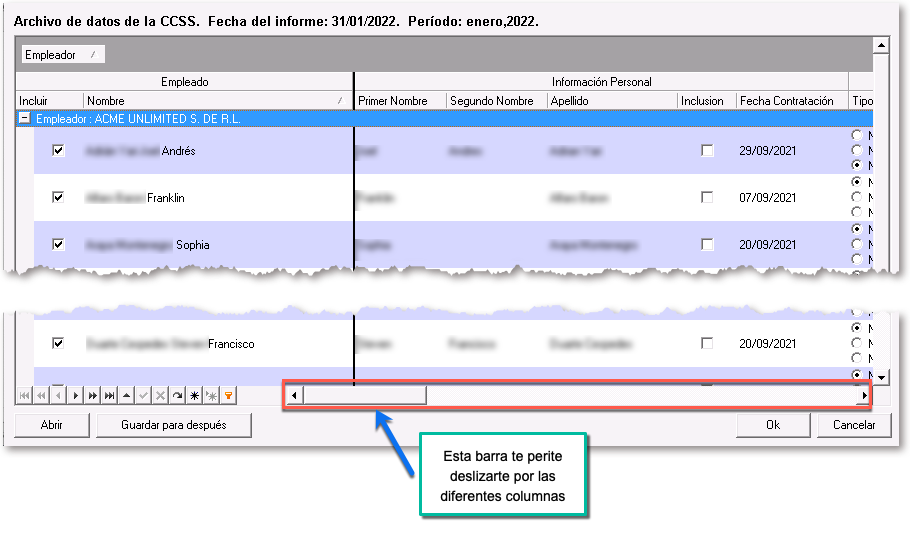Click the Inclusion column header
This screenshot has width=910, height=540.
pyautogui.click(x=706, y=101)
